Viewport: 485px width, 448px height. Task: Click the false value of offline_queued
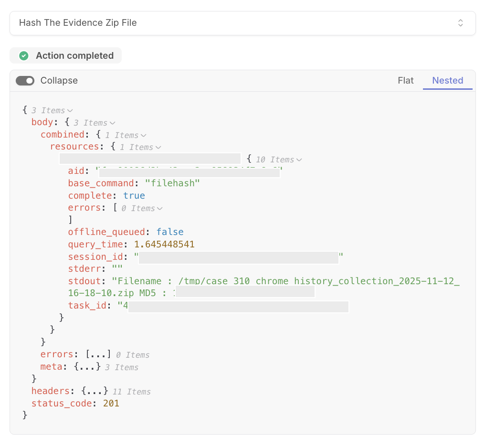(170, 232)
